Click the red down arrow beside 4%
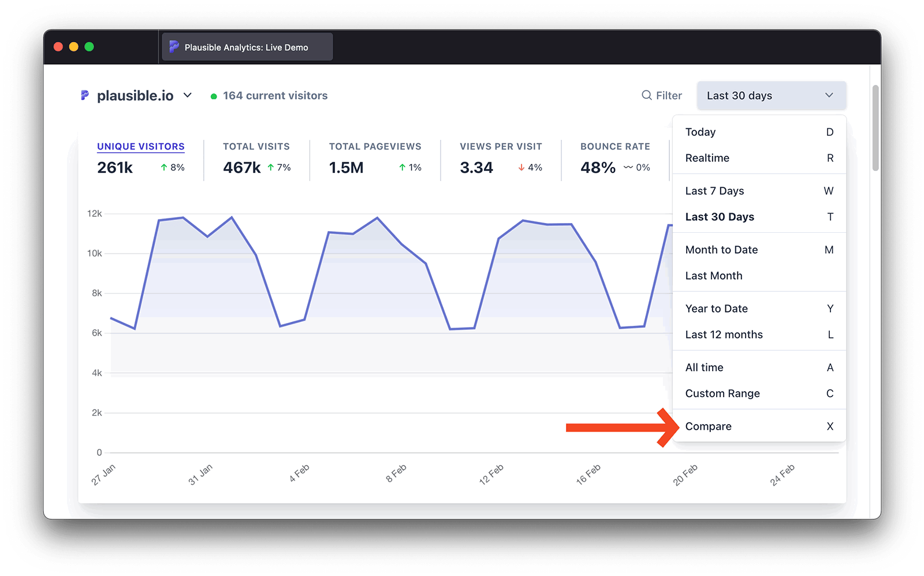The height and width of the screenshot is (576, 924). [x=520, y=168]
